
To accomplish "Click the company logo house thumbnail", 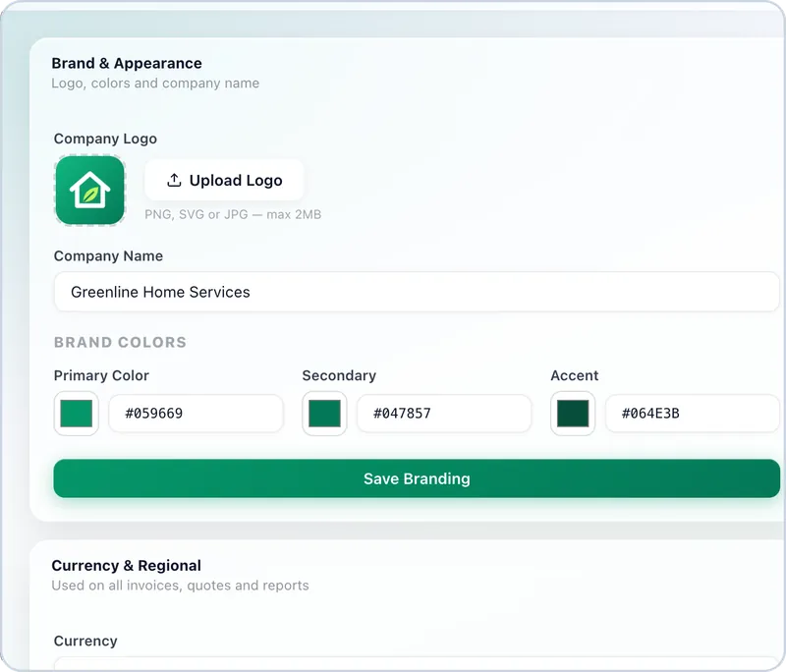I will (89, 190).
